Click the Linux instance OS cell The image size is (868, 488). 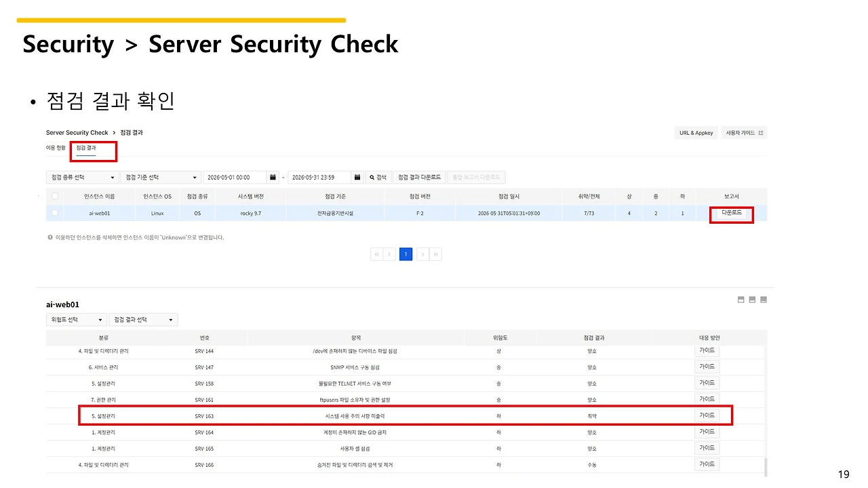click(x=157, y=213)
